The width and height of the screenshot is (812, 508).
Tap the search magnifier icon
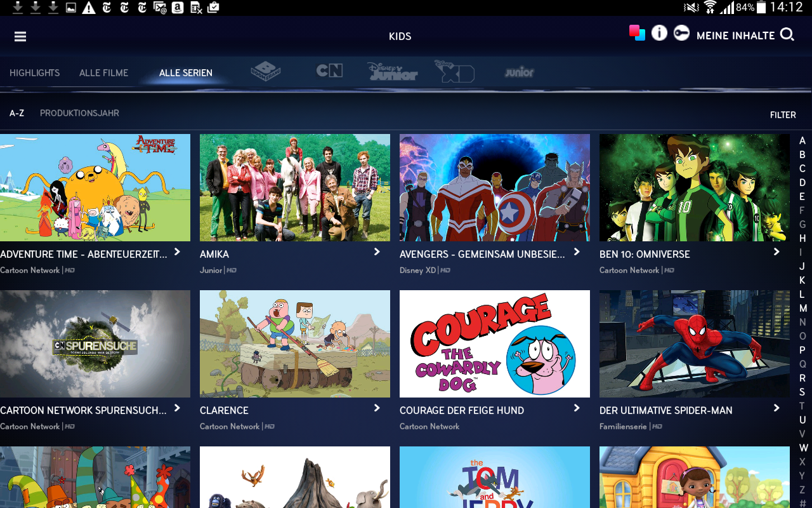point(787,35)
